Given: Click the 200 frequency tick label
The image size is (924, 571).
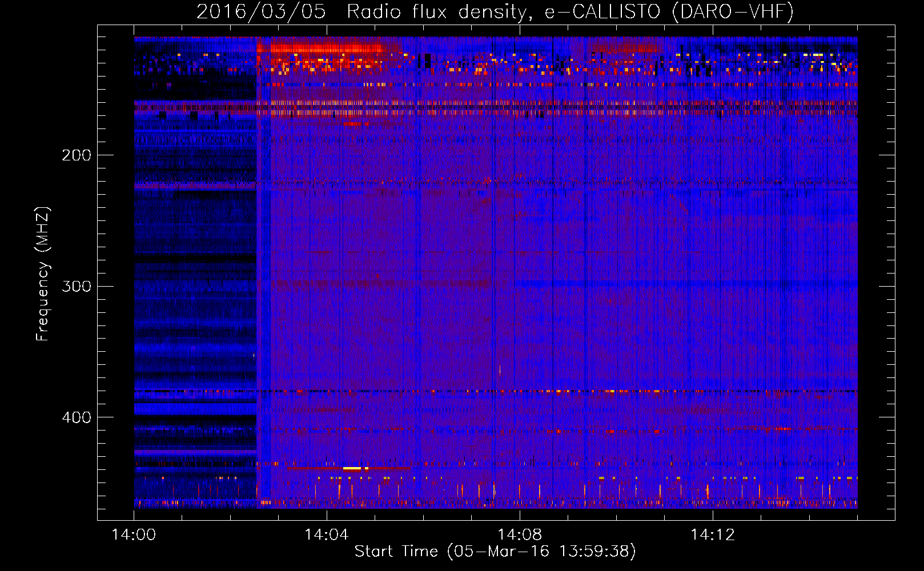Looking at the screenshot, I should coord(77,155).
